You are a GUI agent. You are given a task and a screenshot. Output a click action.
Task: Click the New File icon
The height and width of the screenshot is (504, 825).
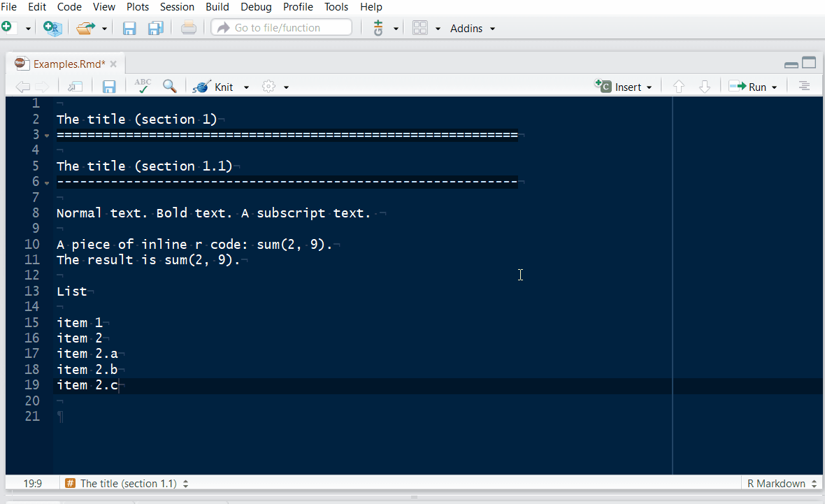(x=7, y=27)
